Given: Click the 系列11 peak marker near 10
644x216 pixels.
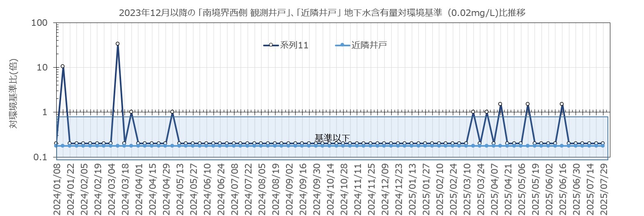Looking at the screenshot, I should [x=62, y=66].
